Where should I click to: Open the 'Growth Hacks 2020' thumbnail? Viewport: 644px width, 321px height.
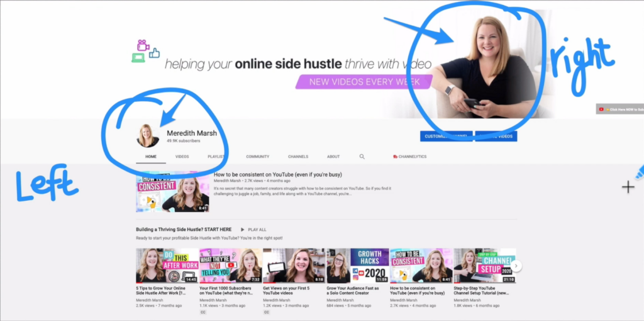pyautogui.click(x=358, y=266)
